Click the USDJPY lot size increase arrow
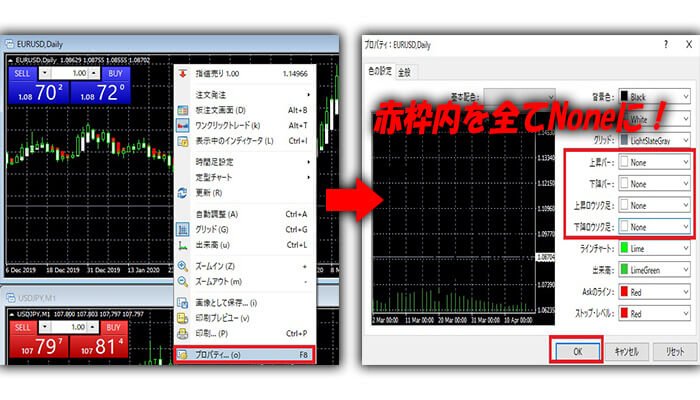Screen dimensions: 700x400 [x=92, y=327]
